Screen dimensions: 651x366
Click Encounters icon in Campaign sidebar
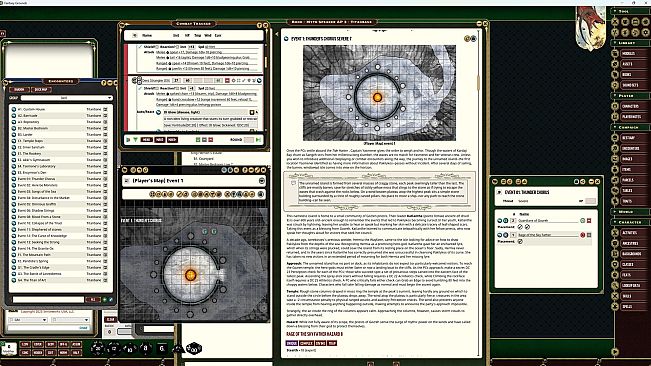[615, 148]
